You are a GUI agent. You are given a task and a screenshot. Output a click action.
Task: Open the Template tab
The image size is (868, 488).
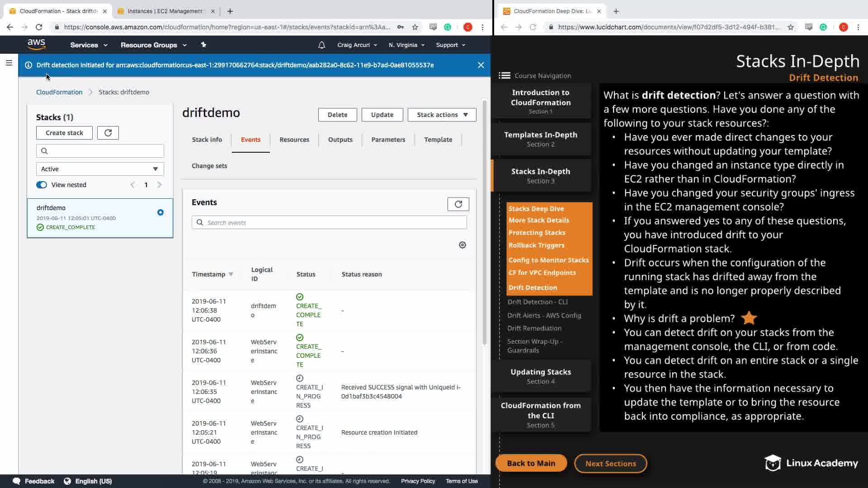click(438, 140)
